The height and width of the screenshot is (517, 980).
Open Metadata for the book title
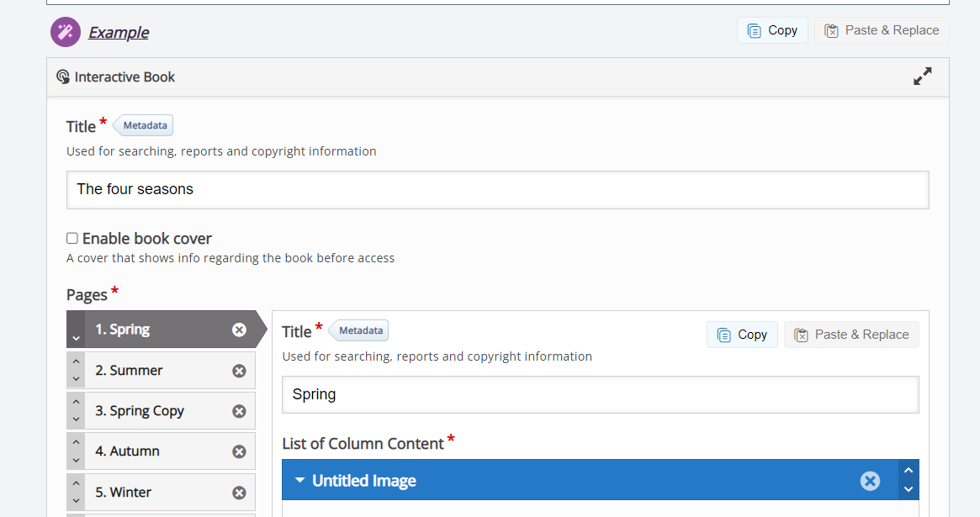pyautogui.click(x=145, y=125)
